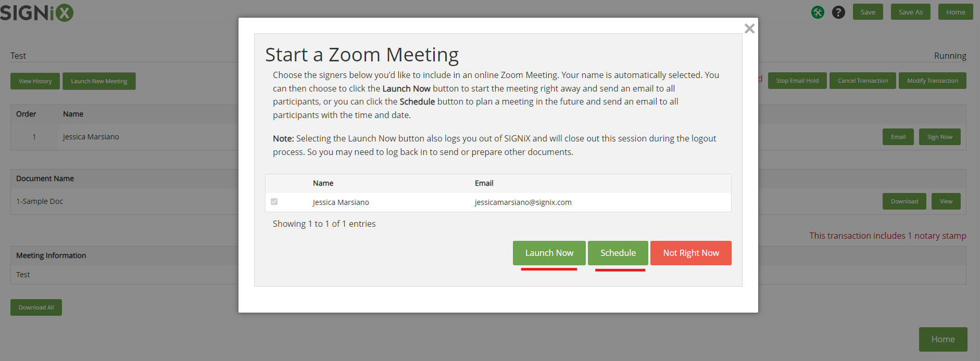Click Stop Email Hold
980x361 pixels.
click(797, 81)
